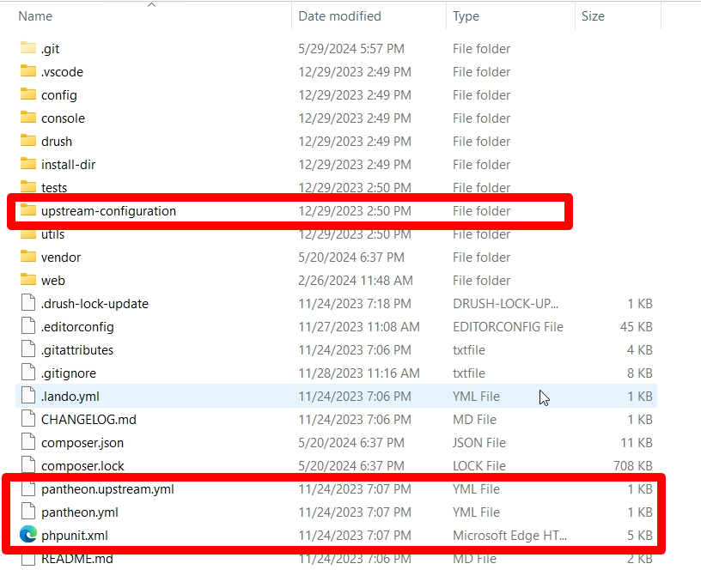Select the .vscode folder name

[62, 72]
